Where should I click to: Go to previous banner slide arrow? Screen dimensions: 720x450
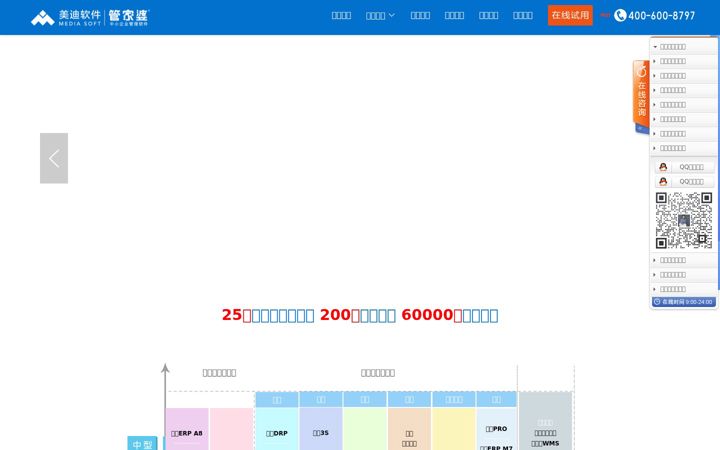[x=54, y=158]
